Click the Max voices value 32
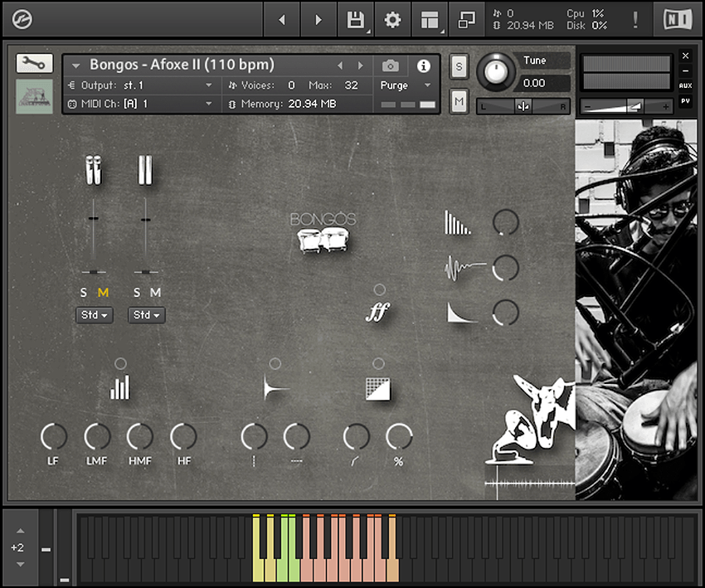705x588 pixels. (x=351, y=85)
